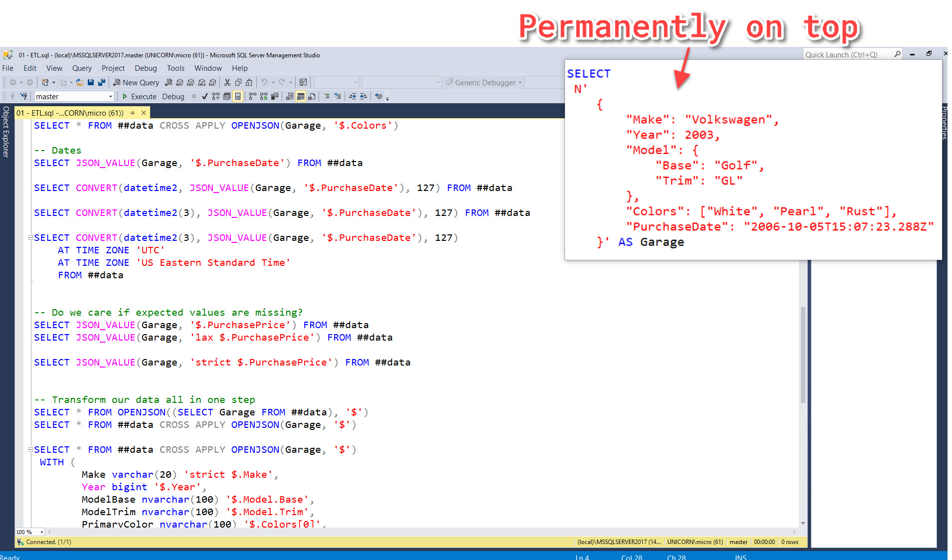This screenshot has width=952, height=560.
Task: Select Results to Grid mode
Action: pos(301,96)
